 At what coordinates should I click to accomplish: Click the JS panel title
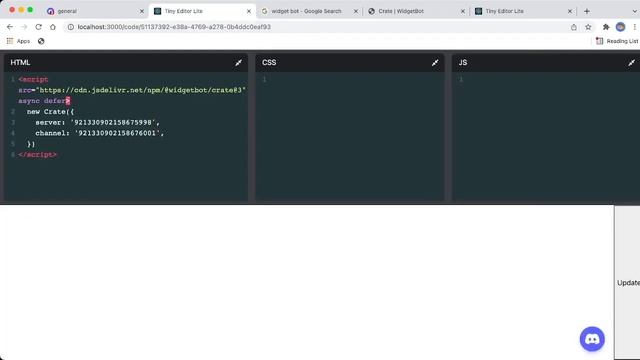point(463,62)
